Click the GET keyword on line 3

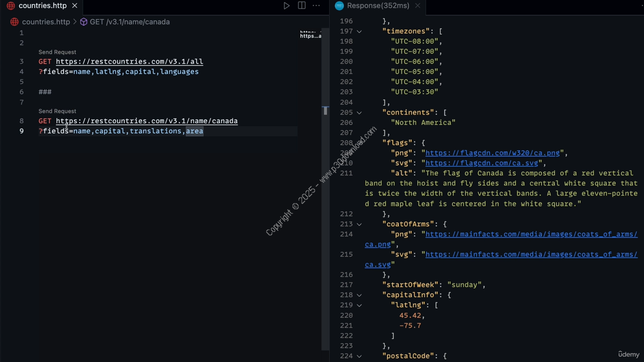pos(45,61)
